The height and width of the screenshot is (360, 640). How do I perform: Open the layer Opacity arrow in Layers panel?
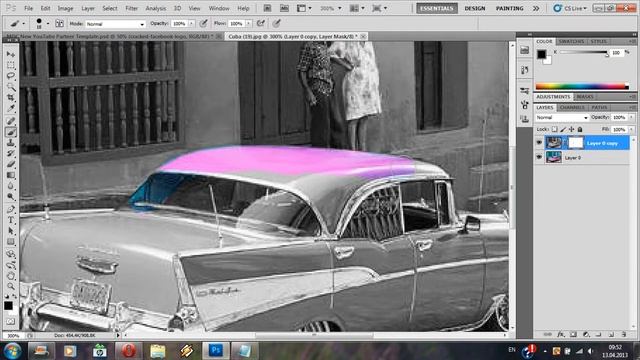point(631,118)
